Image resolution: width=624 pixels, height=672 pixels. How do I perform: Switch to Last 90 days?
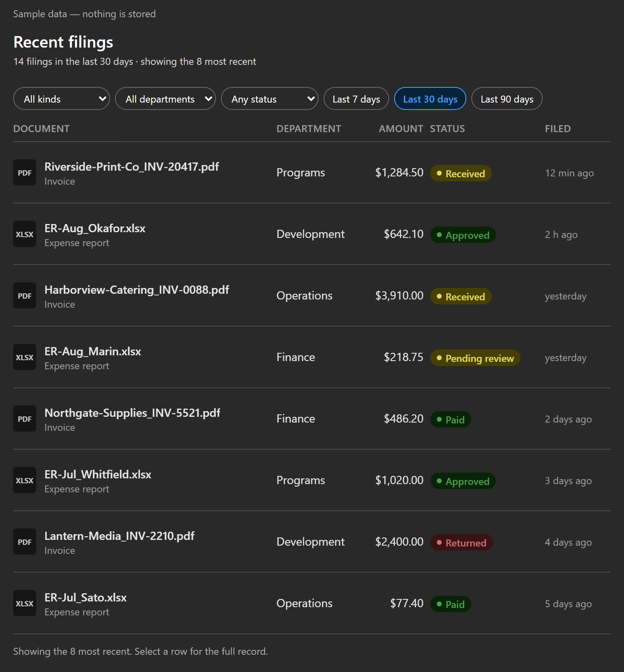coord(507,99)
